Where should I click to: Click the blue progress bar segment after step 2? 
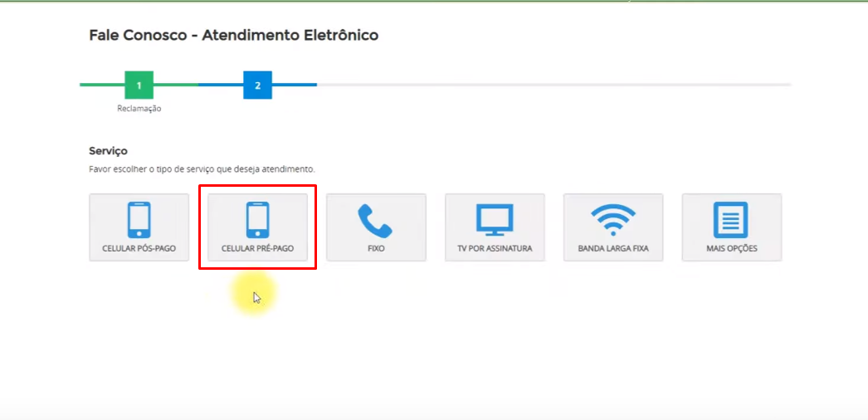point(295,85)
